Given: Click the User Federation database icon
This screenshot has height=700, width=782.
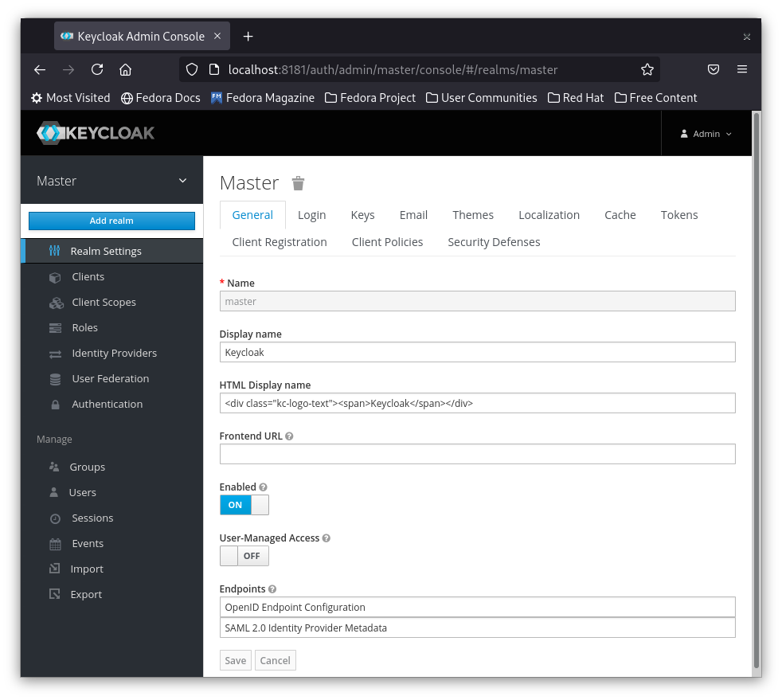Looking at the screenshot, I should pos(55,379).
